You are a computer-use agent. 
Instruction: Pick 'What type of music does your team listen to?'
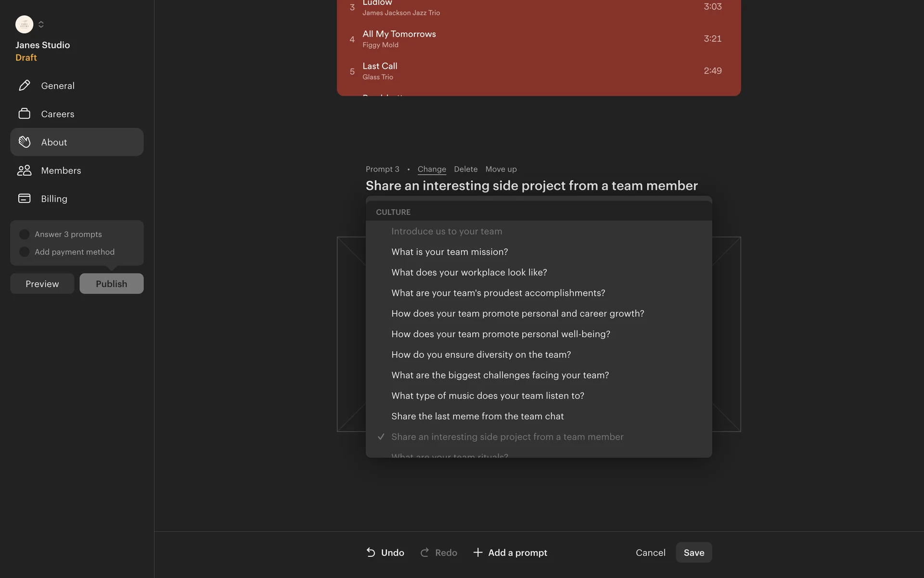tap(488, 396)
